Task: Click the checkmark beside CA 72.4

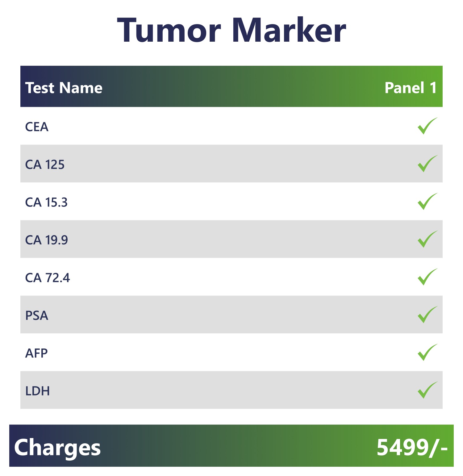Action: [x=428, y=277]
